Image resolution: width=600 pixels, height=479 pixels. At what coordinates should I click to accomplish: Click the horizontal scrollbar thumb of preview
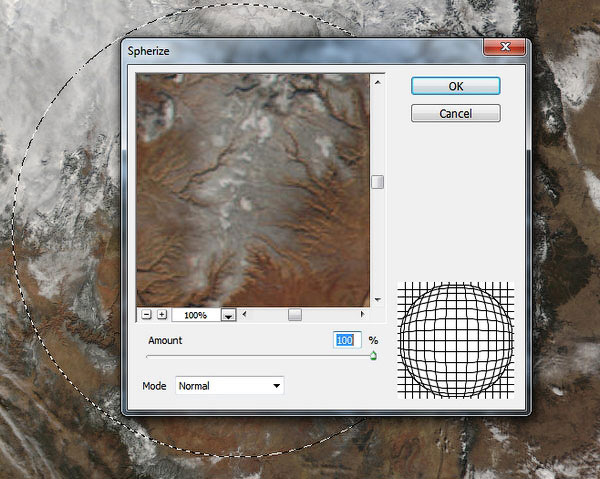click(x=295, y=315)
